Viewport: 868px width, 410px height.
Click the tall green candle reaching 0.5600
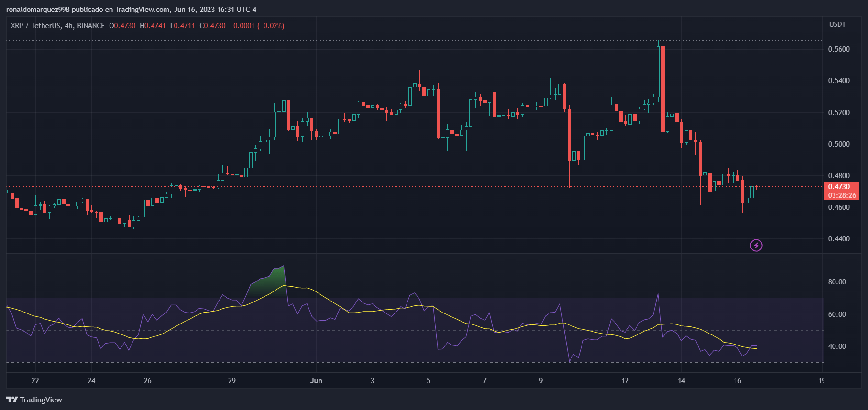(x=659, y=72)
